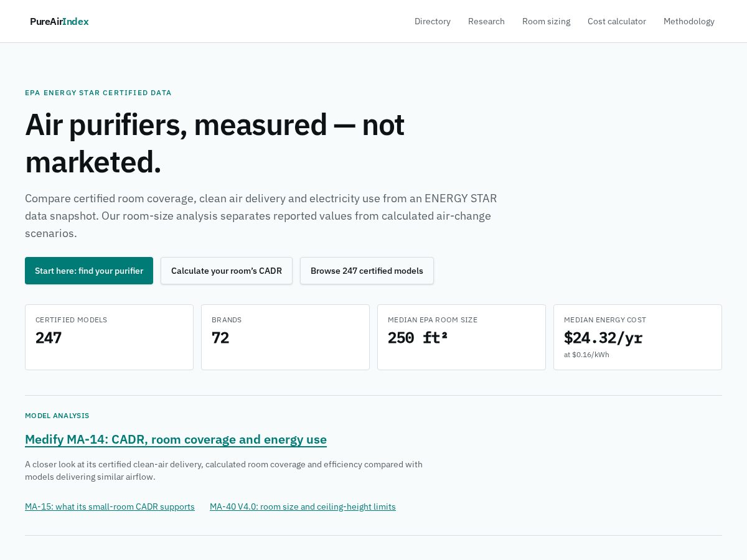Click the 'at $0.16/kWh' note
Viewport: 747px width, 560px height.
pyautogui.click(x=586, y=355)
